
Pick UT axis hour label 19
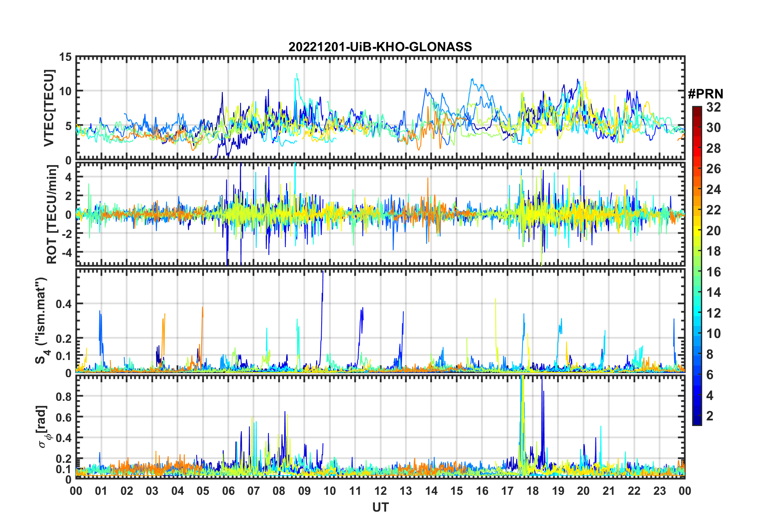[558, 491]
